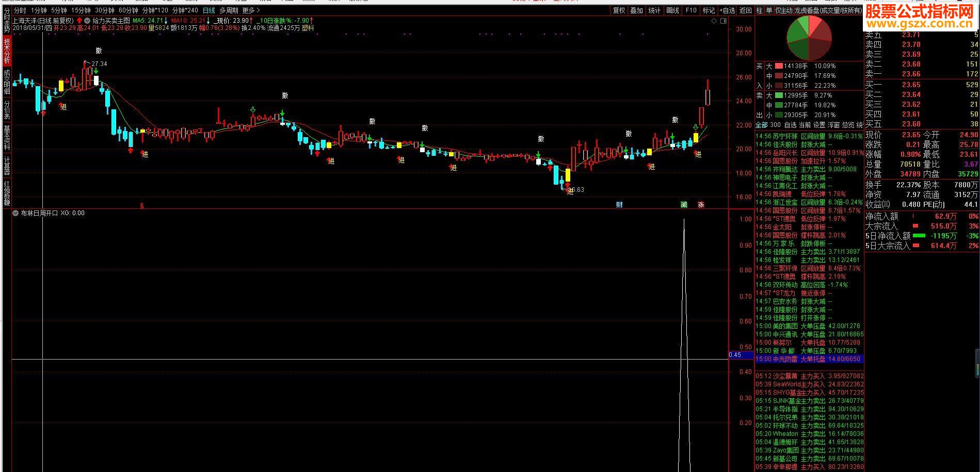Click the 浮窗 floating window option

[833, 125]
